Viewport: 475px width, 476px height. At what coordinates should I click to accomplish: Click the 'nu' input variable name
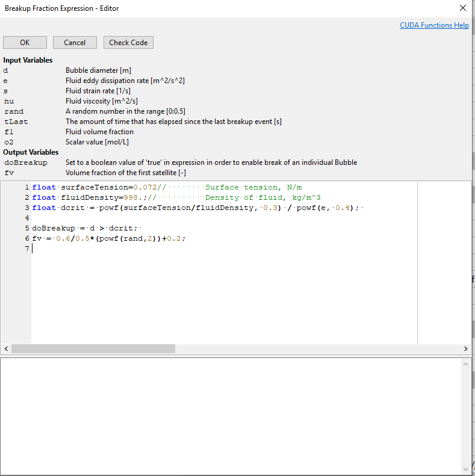tap(9, 101)
